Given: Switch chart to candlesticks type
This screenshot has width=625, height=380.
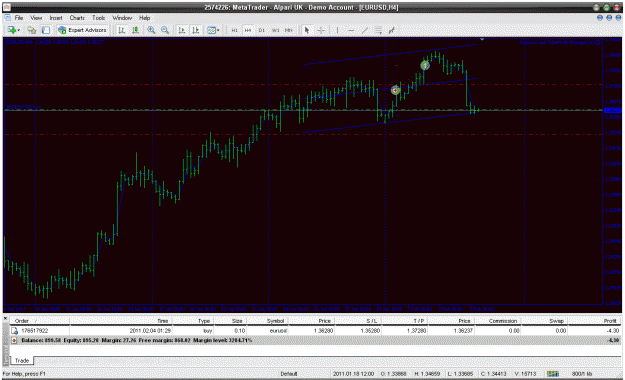Looking at the screenshot, I should tap(136, 30).
